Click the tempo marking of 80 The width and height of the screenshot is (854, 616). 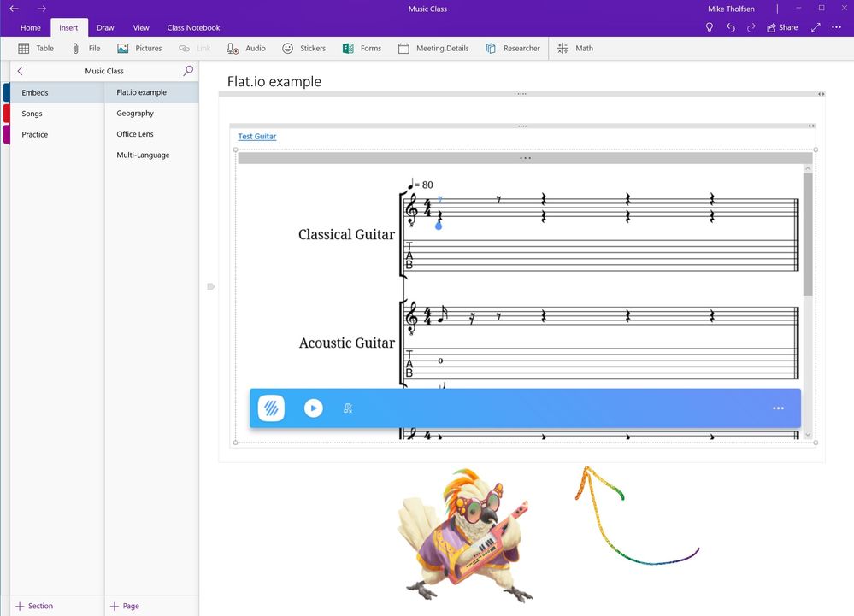[x=420, y=184]
